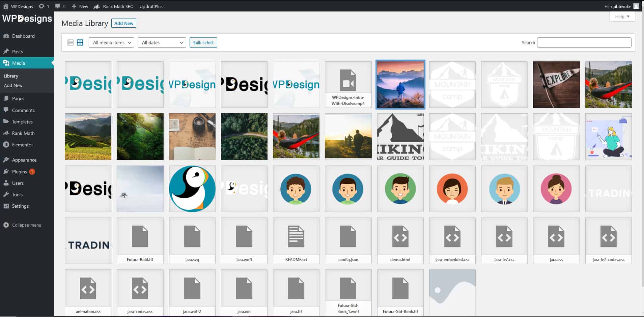644x317 pixels.
Task: Open the All media items dropdown
Action: point(111,42)
